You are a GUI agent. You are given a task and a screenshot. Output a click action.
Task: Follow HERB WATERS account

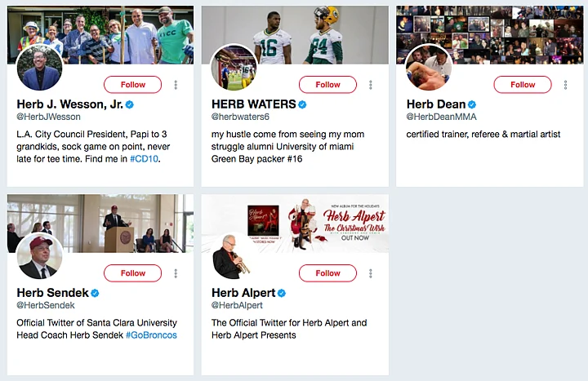pyautogui.click(x=327, y=85)
